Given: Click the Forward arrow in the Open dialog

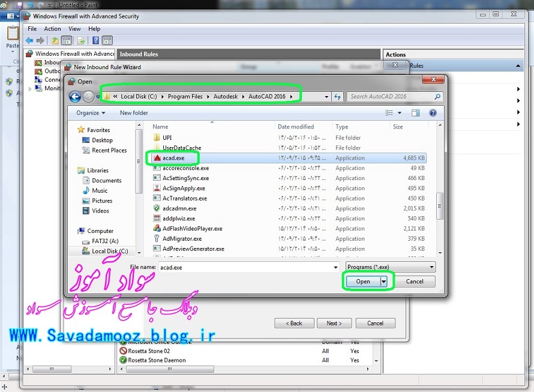Looking at the screenshot, I should (88, 97).
